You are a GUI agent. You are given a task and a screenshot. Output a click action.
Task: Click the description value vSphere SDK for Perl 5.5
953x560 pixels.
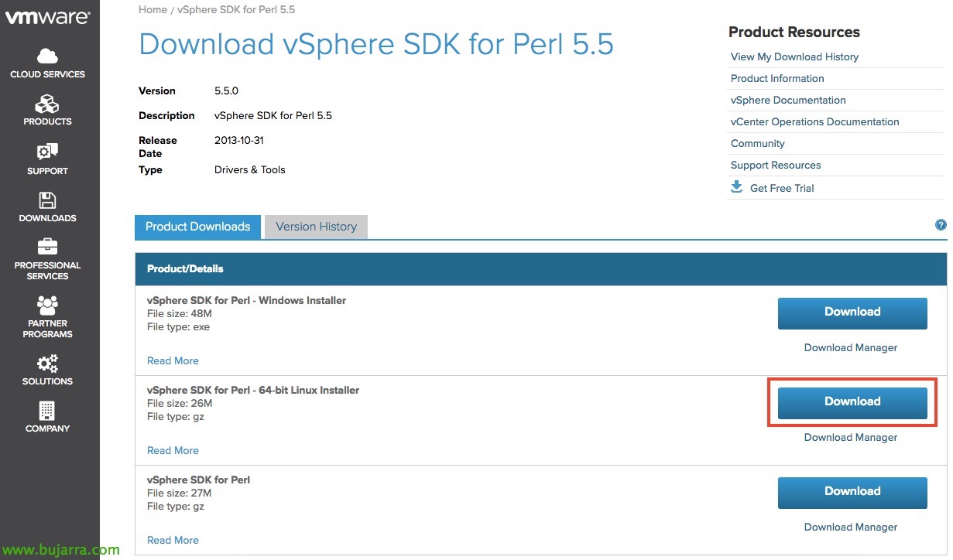[273, 116]
